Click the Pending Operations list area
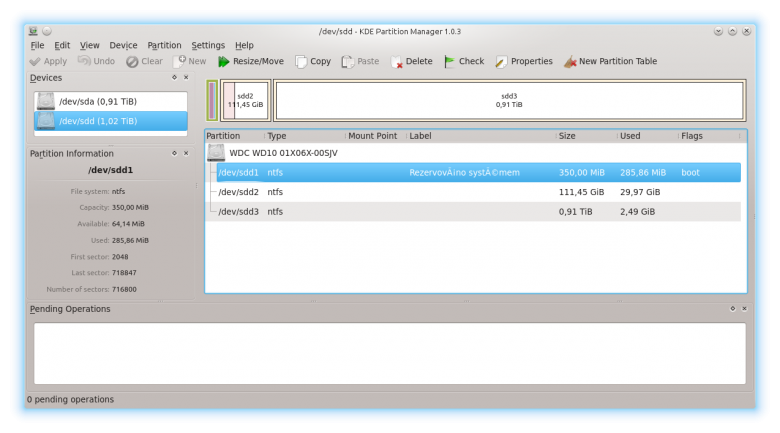 point(390,353)
